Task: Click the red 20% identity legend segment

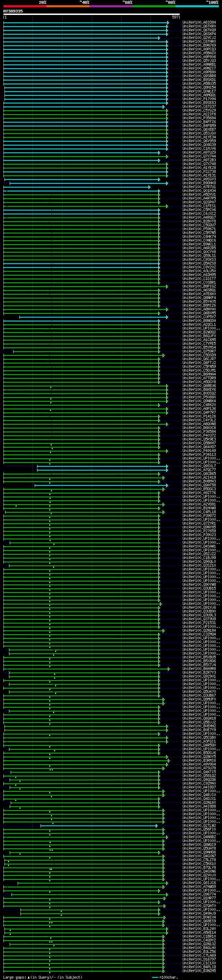Action: [25, 6]
